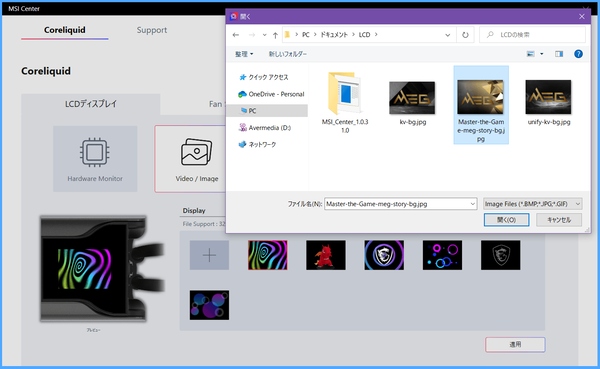
Task: Click the add new image plus tile
Action: coord(209,255)
